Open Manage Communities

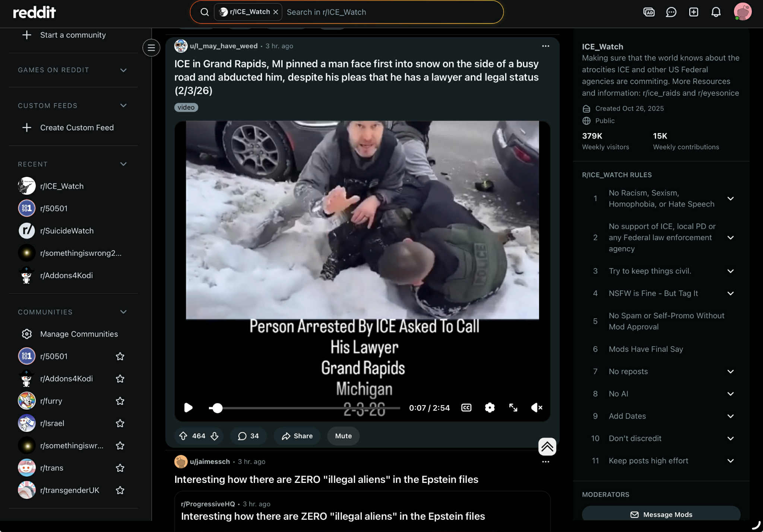tap(79, 334)
